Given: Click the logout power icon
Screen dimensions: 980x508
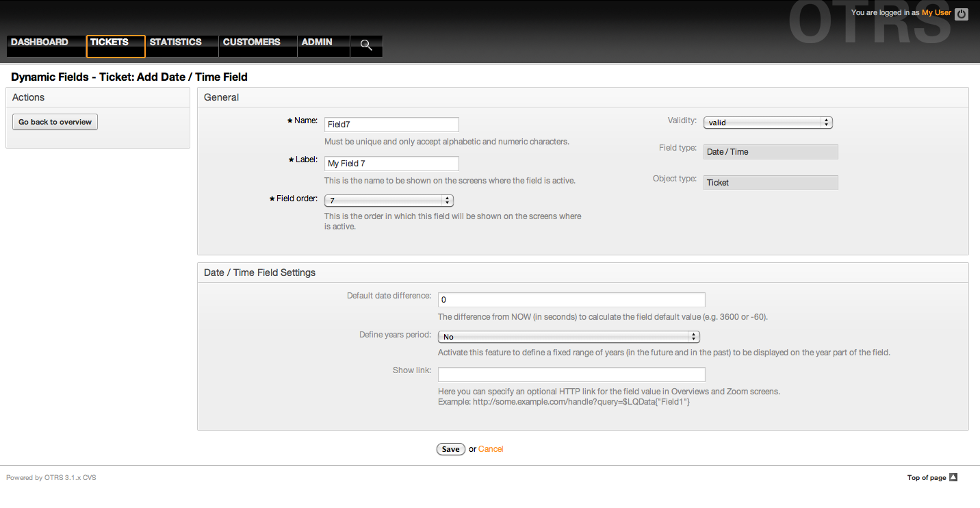Looking at the screenshot, I should pos(962,14).
